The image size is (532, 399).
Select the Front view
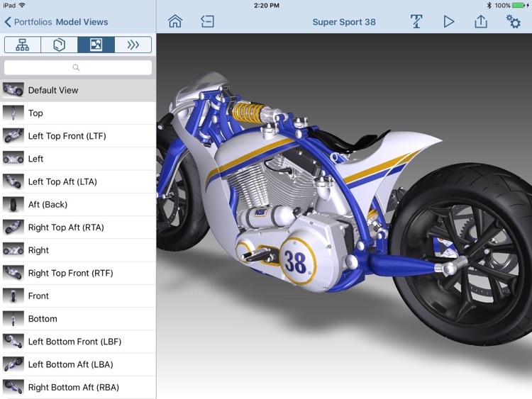78,296
